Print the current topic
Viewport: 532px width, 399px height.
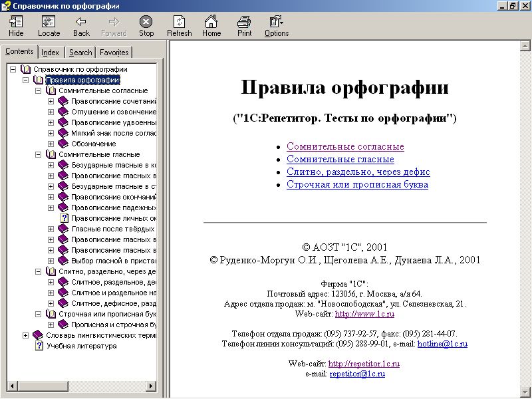[244, 26]
